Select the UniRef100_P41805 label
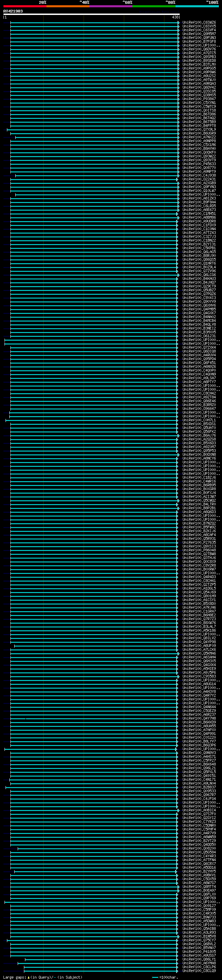The height and width of the screenshot is (980, 222). click(199, 951)
